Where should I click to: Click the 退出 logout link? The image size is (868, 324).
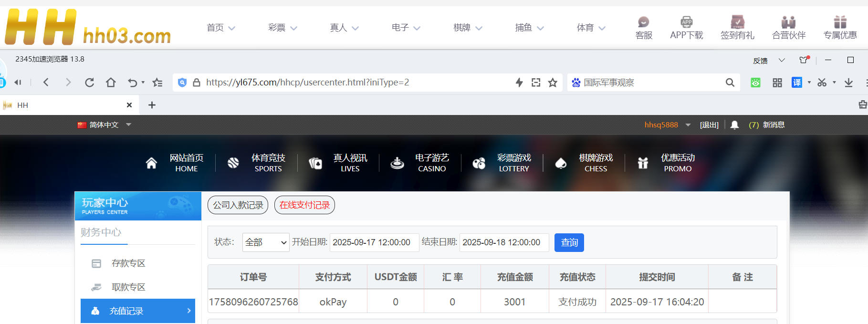click(x=709, y=125)
